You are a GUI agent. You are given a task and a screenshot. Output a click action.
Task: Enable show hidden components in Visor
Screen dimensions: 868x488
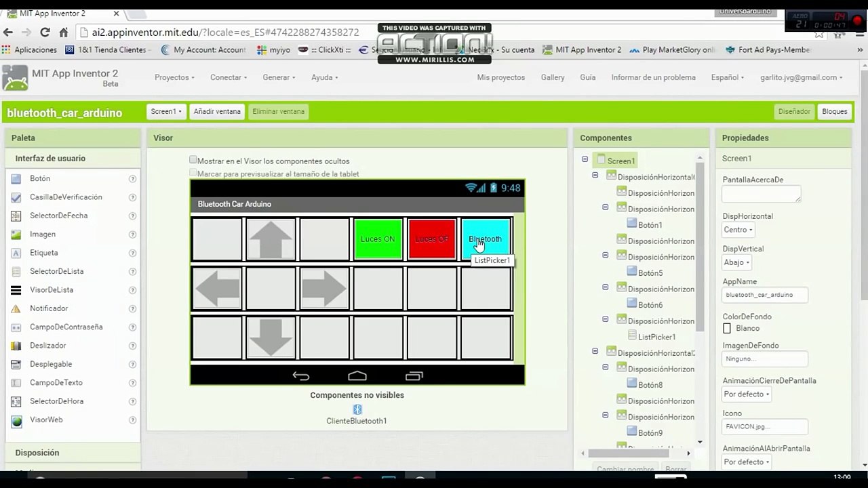(193, 160)
